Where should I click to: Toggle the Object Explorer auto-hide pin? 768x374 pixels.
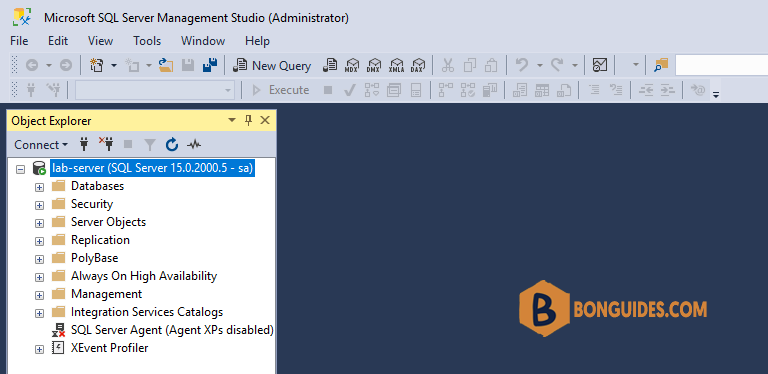[248, 120]
